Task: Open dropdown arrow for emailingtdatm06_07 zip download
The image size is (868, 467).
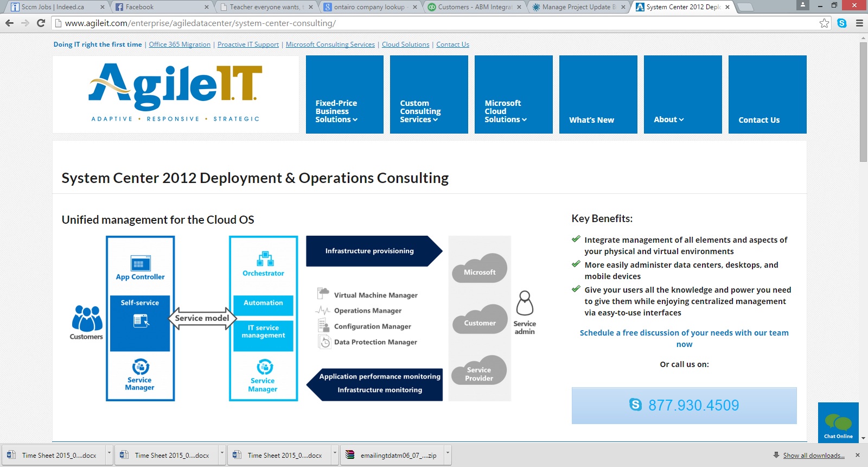Action: pos(448,452)
